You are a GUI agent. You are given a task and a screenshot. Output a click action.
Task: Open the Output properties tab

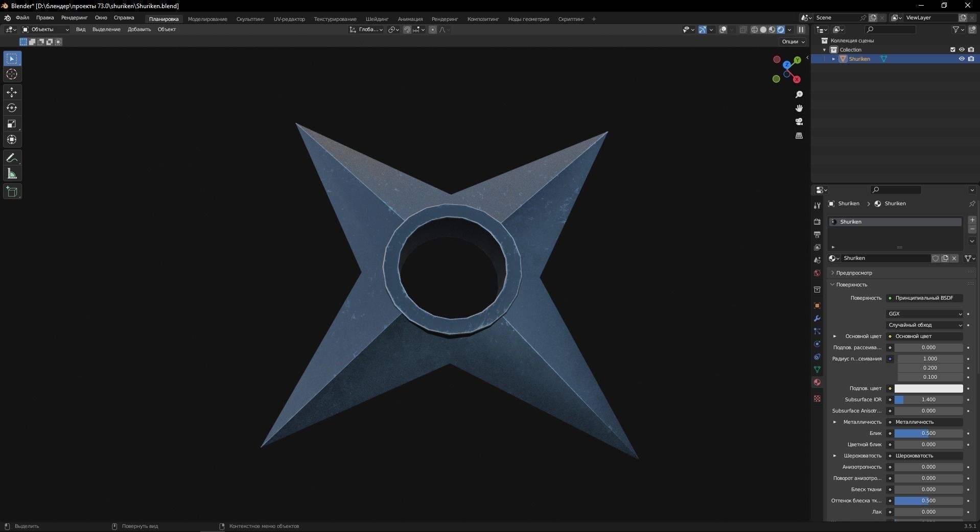pos(817,234)
